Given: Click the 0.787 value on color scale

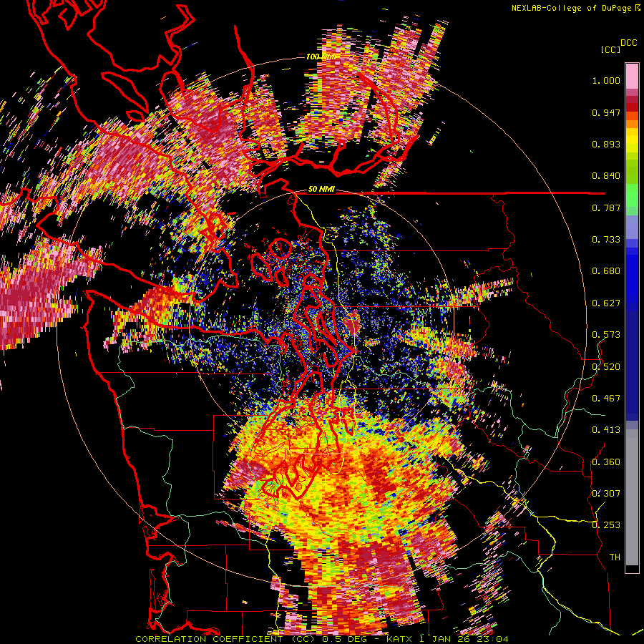Looking at the screenshot, I should pyautogui.click(x=606, y=208).
